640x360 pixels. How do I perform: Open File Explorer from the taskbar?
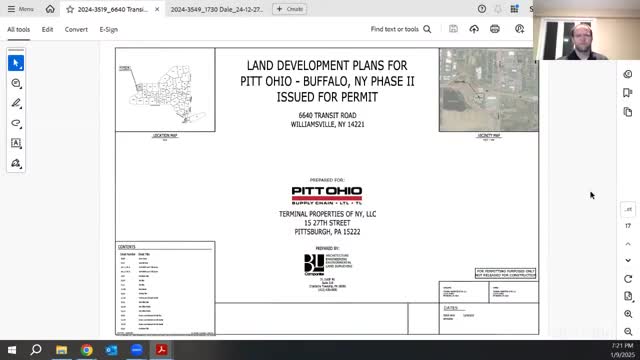coord(62,350)
